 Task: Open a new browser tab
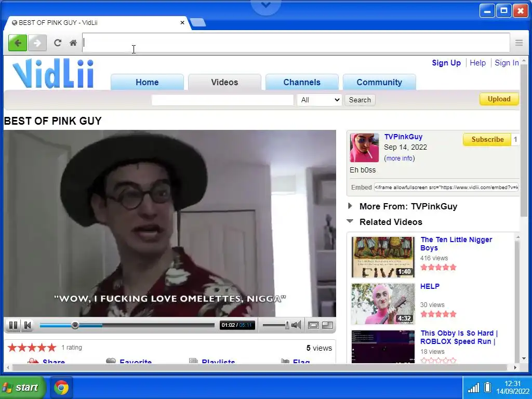(x=198, y=23)
